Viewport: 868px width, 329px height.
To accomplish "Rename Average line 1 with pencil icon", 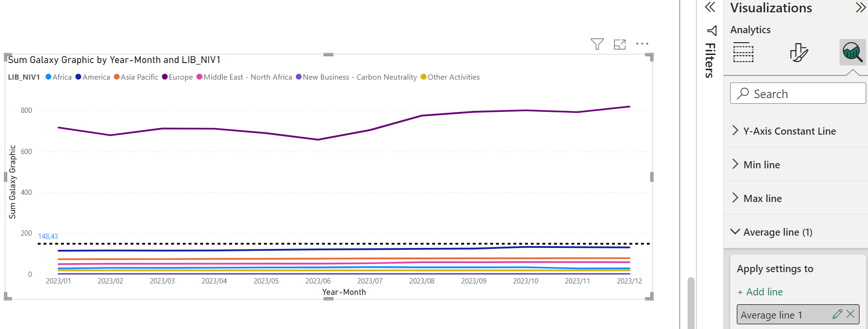I will click(837, 314).
